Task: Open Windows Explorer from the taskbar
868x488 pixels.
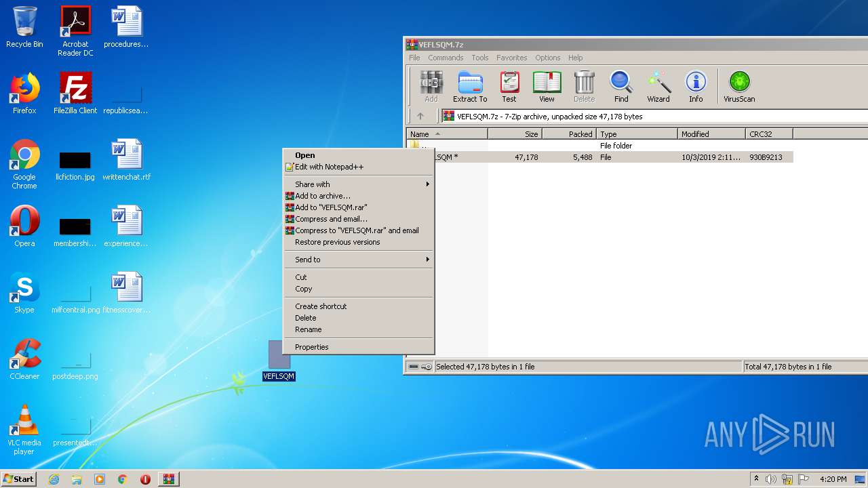Action: (77, 479)
